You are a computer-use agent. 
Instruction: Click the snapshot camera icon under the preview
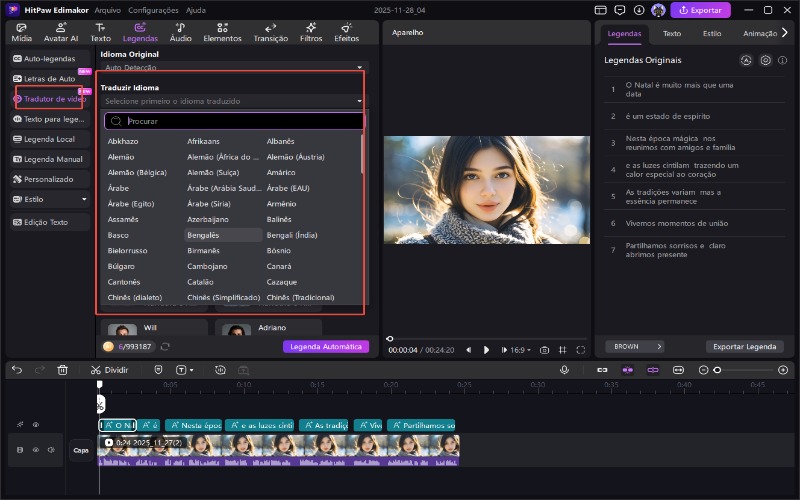(x=544, y=350)
